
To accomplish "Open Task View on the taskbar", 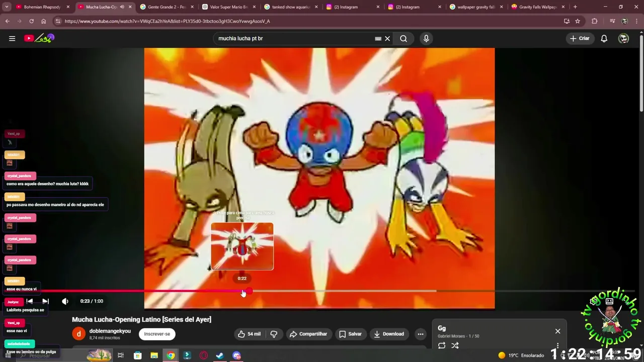I will point(121,355).
